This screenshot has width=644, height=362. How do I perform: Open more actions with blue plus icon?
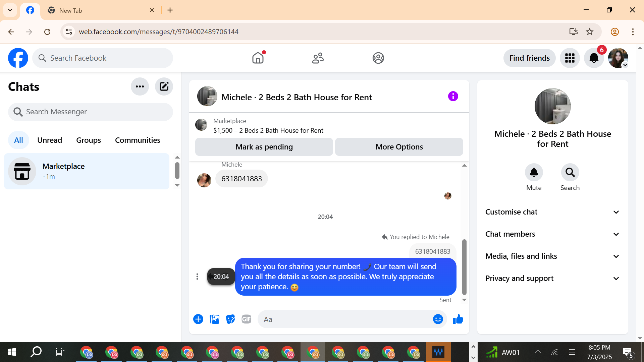point(198,319)
